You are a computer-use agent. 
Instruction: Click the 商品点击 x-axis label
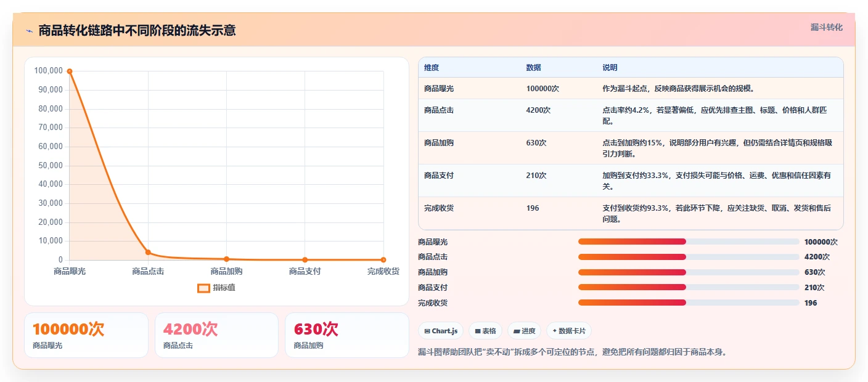coord(148,271)
